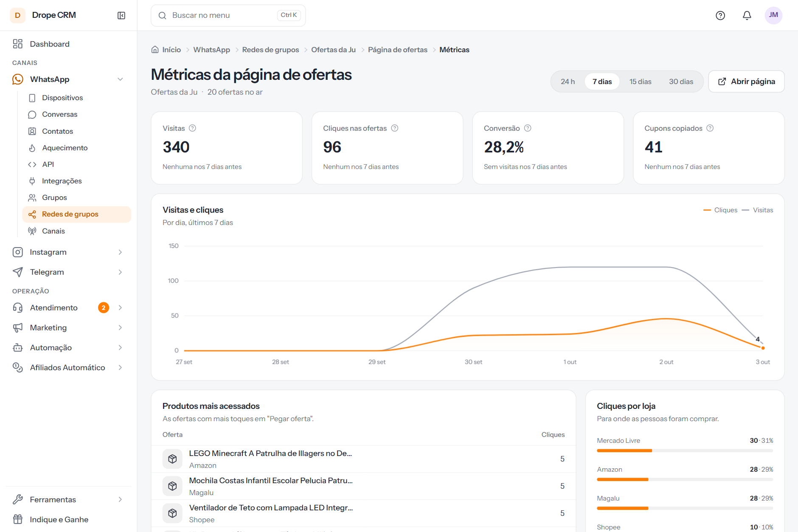Open the help question mark icon in header
This screenshot has height=532, width=798.
click(720, 15)
